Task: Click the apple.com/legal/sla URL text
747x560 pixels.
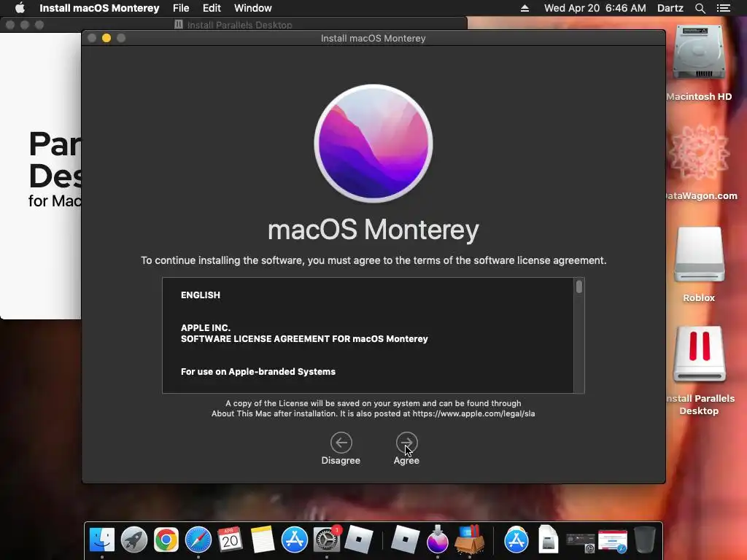Action: (x=473, y=414)
